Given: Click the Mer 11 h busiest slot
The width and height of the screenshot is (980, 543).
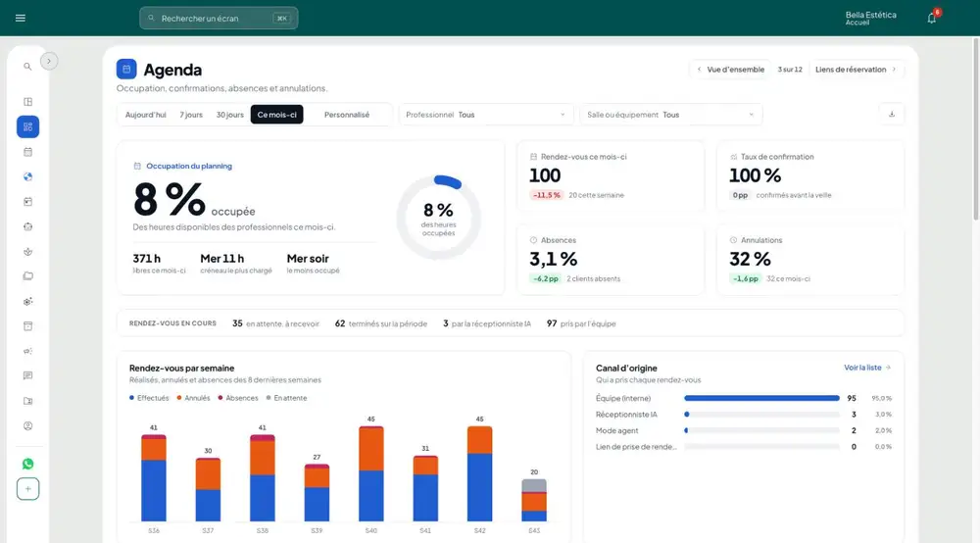Looking at the screenshot, I should coord(221,259).
